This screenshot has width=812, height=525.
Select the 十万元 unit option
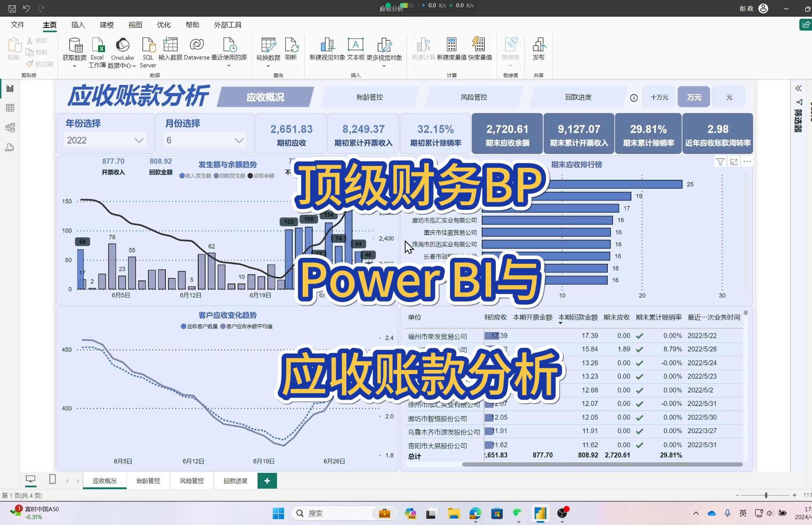659,97
